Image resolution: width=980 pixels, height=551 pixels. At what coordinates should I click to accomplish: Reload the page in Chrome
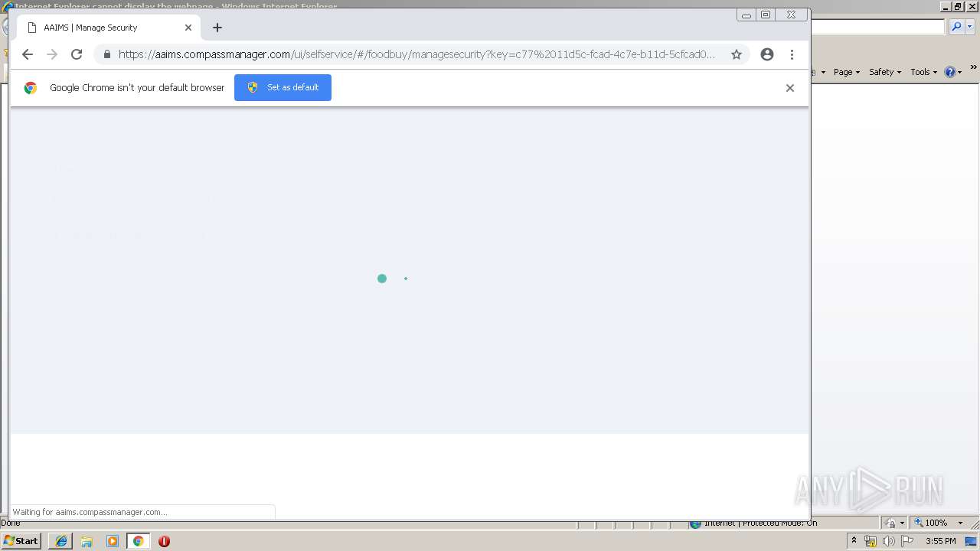(77, 54)
